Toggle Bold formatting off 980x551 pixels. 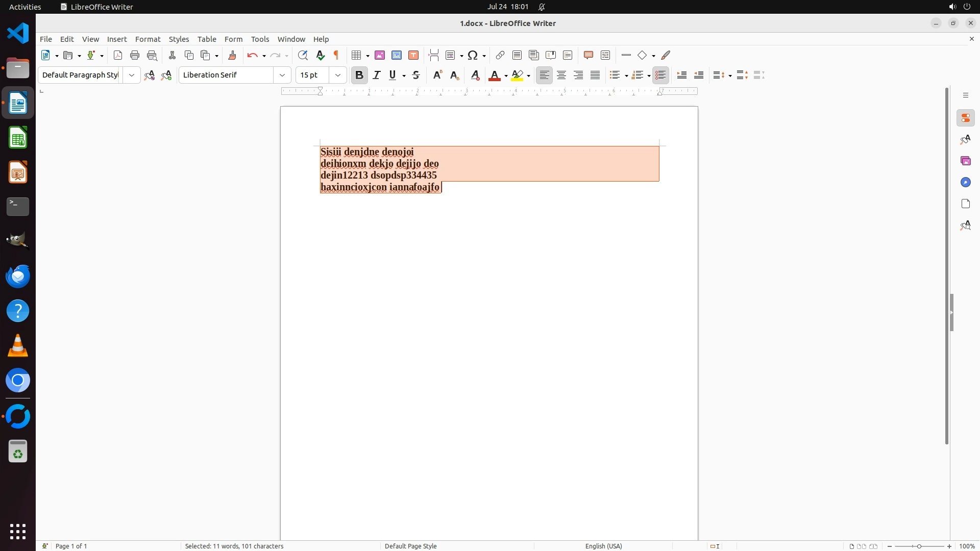[359, 76]
